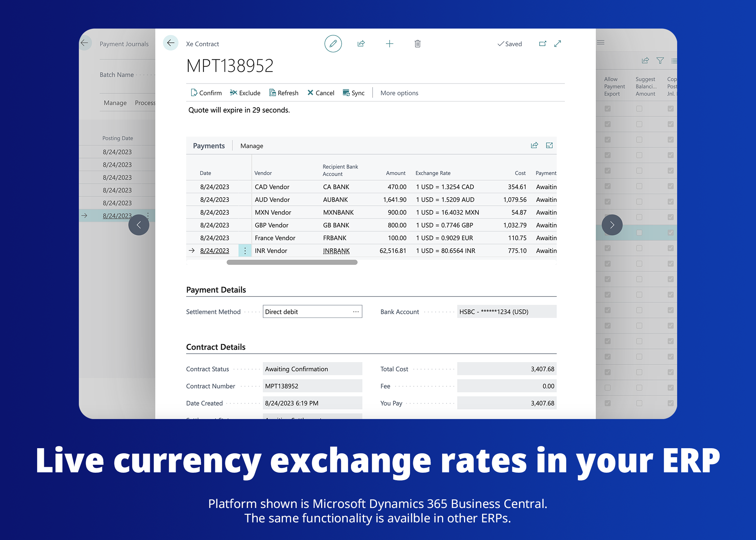
Task: Open the INR Vendor row ellipsis menu
Action: [245, 250]
